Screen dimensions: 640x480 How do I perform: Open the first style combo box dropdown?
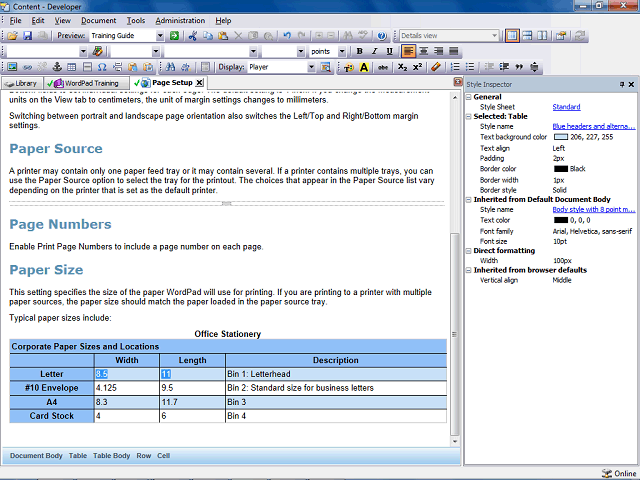pos(83,51)
